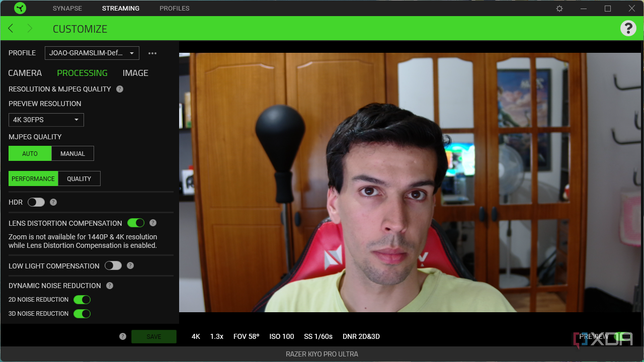644x362 pixels.
Task: Click the 4K status indicator
Action: [196, 336]
